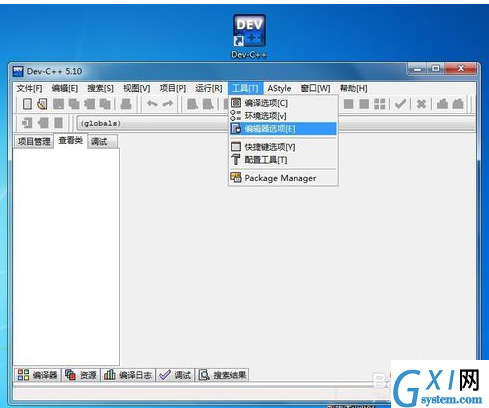Switch to the 查看类 tab

(x=70, y=140)
